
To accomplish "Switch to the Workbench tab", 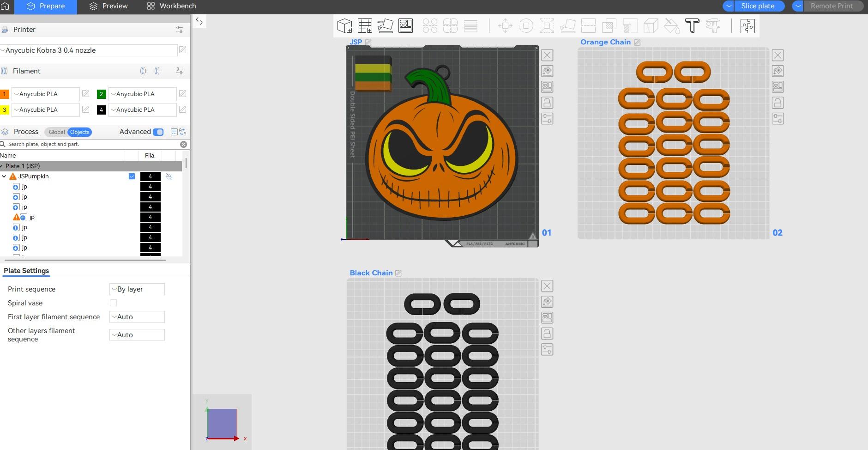I will (x=171, y=6).
